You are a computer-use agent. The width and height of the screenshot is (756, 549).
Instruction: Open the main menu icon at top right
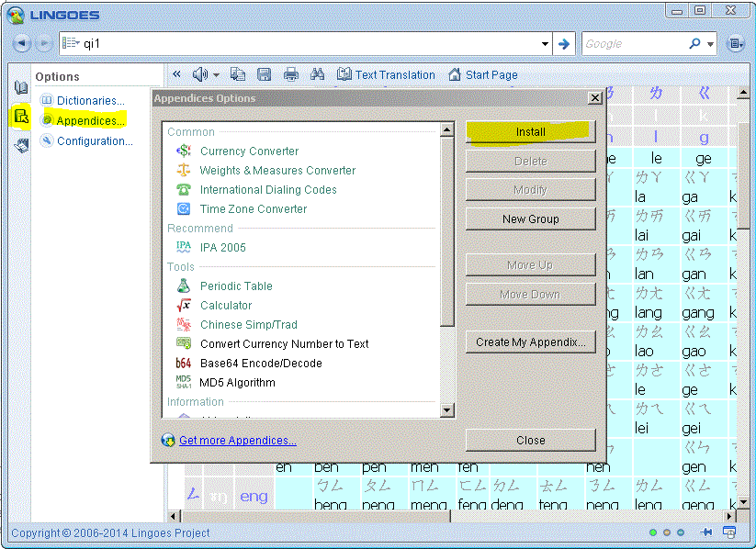(735, 44)
